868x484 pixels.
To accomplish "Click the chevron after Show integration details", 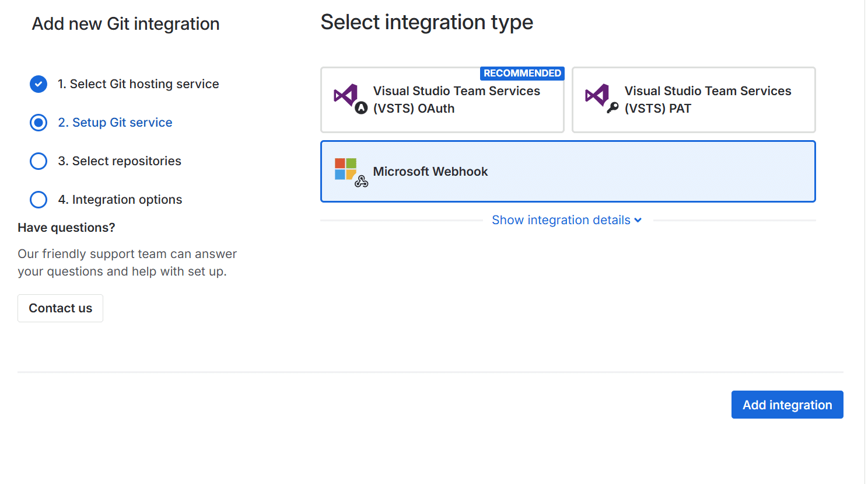I will pyautogui.click(x=638, y=220).
